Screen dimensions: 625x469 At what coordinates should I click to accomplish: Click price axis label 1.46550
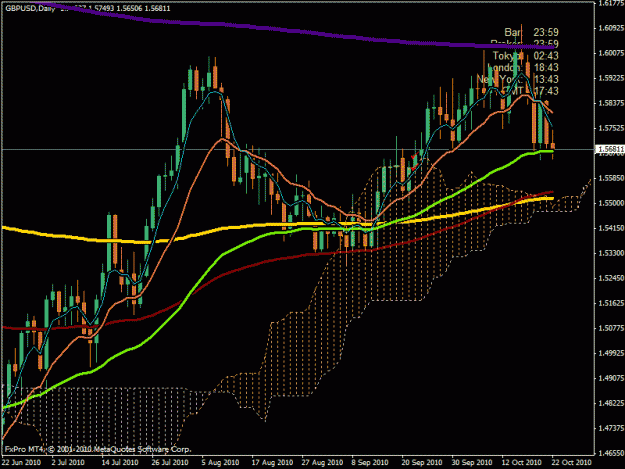pos(611,453)
